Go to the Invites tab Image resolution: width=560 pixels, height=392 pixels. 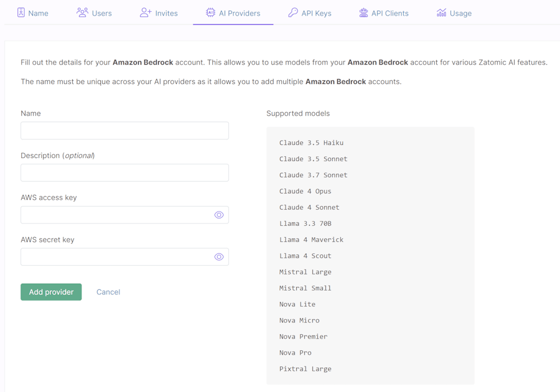pyautogui.click(x=159, y=13)
